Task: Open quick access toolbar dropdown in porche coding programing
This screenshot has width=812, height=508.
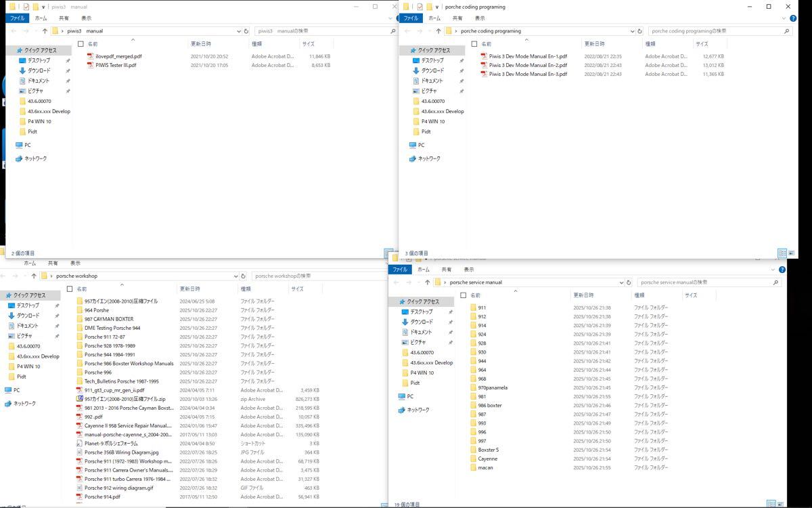Action: click(438, 7)
